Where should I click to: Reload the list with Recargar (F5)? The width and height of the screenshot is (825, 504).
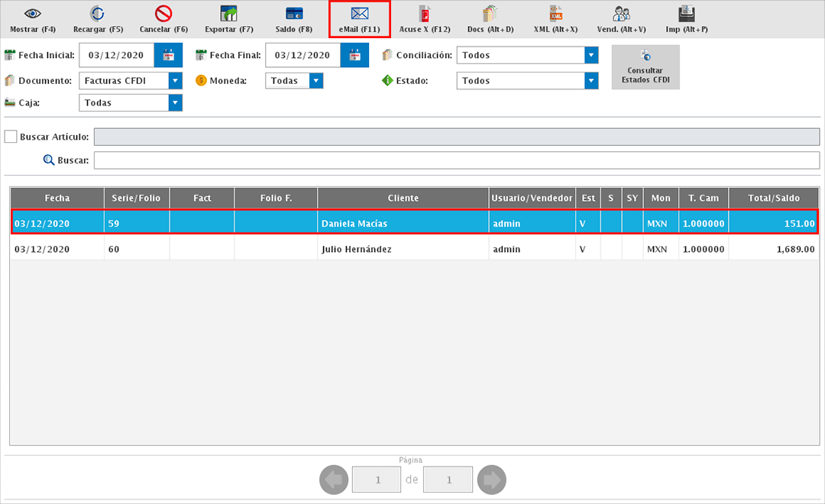98,14
